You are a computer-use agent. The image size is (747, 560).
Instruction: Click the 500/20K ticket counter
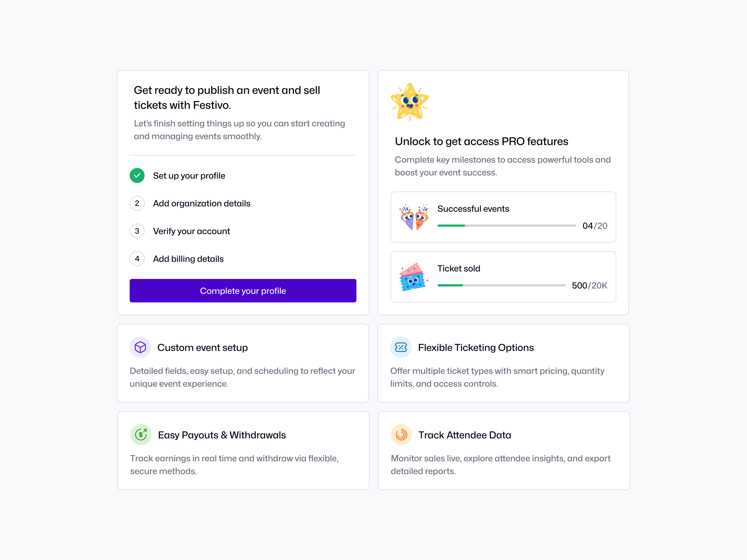pos(589,285)
